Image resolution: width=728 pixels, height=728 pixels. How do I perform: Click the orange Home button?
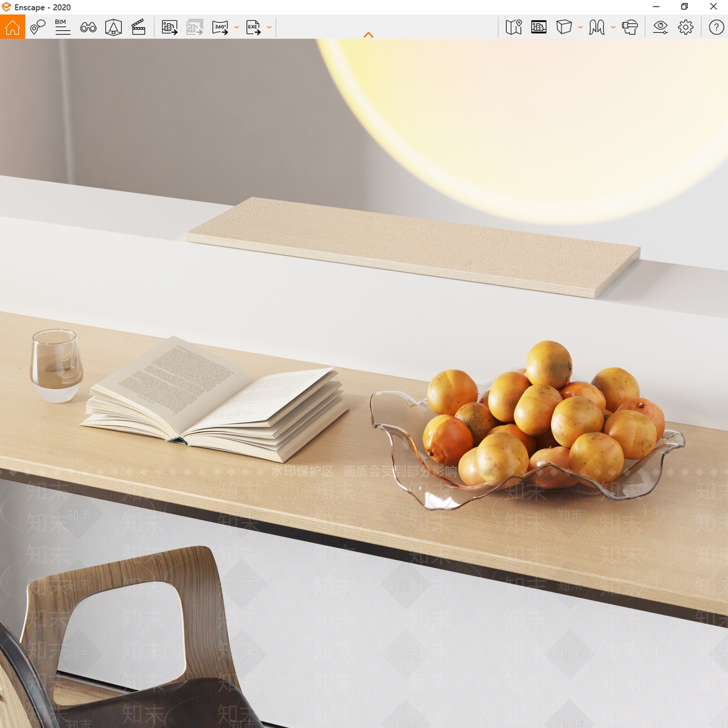coord(12,27)
